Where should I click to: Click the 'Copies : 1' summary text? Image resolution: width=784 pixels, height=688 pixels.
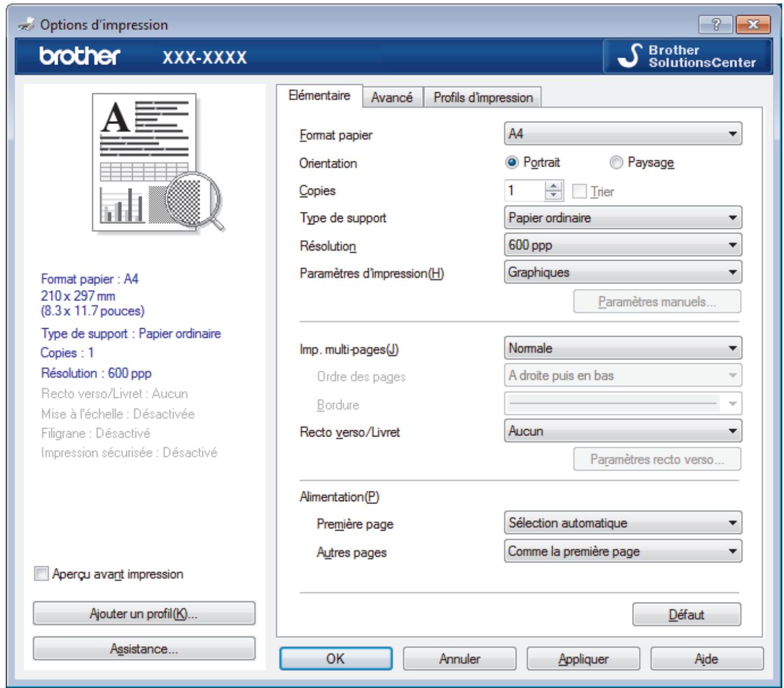pyautogui.click(x=67, y=353)
